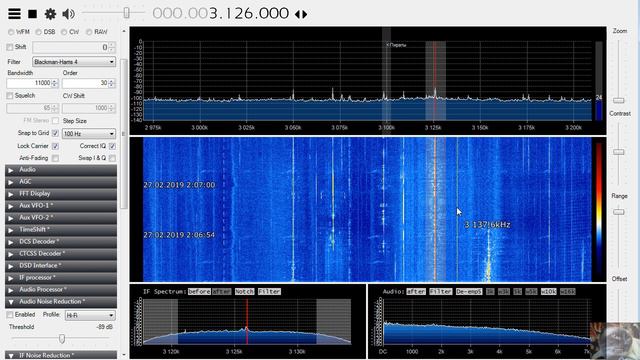Click the 27.02.2019 2:07:00 waterfall timestamp
Image resolution: width=640 pixels, height=360 pixels.
coord(179,185)
